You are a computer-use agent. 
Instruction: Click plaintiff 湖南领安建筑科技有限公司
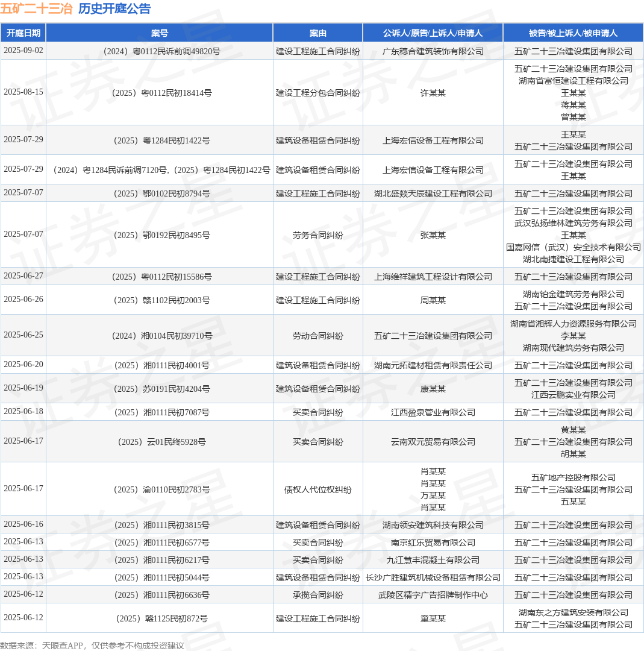click(x=433, y=526)
